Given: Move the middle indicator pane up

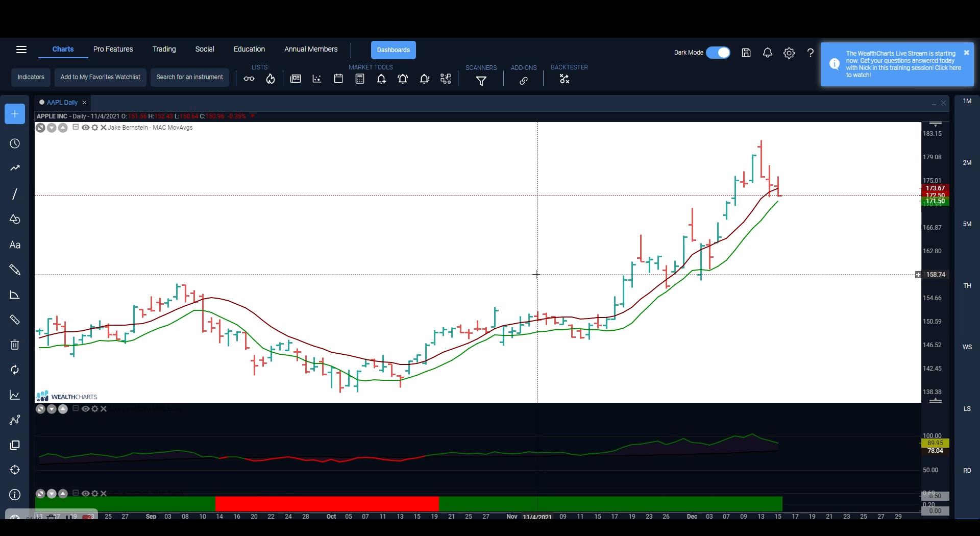Looking at the screenshot, I should coord(63,409).
